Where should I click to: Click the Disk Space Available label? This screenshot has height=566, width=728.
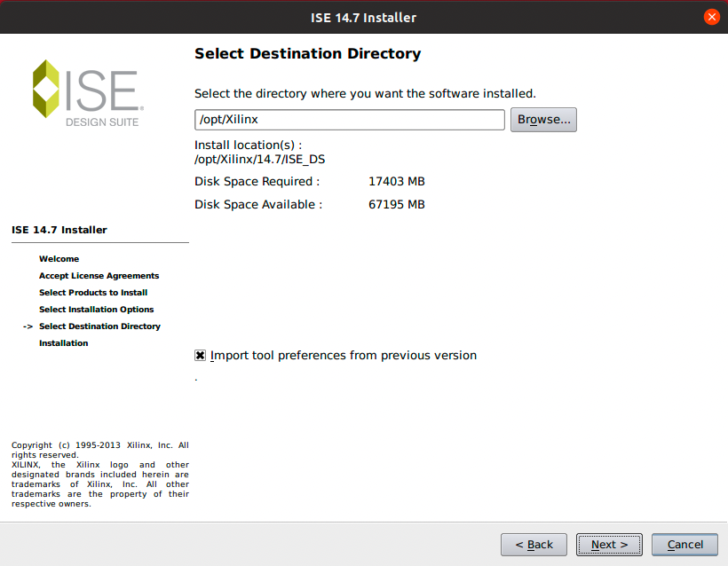click(x=258, y=205)
